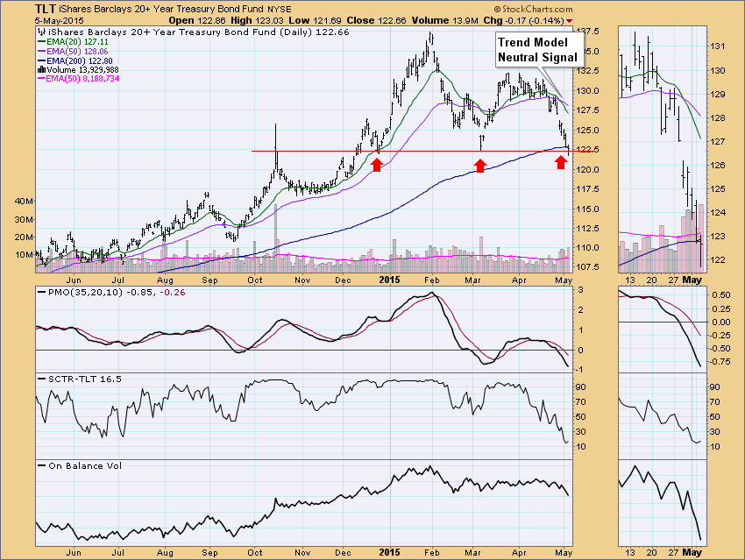This screenshot has height=560, width=745.
Task: Click the Dec label under the On Balance Vol panel
Action: (x=343, y=553)
